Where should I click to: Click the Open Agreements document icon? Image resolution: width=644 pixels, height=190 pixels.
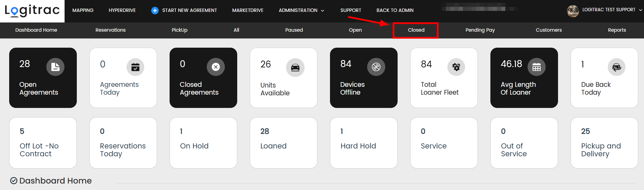point(55,67)
